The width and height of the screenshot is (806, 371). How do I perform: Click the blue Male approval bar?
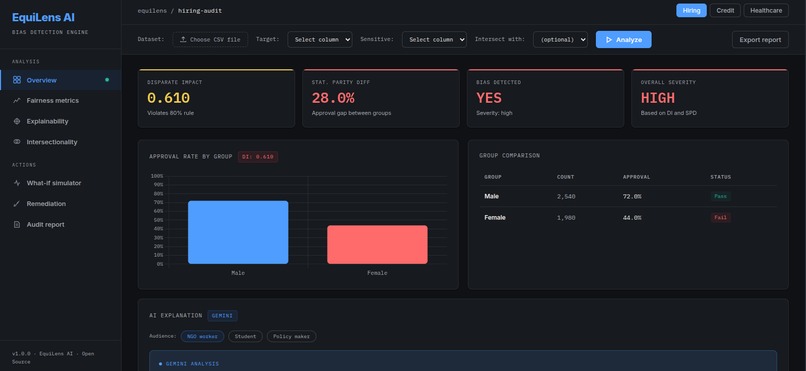tap(238, 232)
